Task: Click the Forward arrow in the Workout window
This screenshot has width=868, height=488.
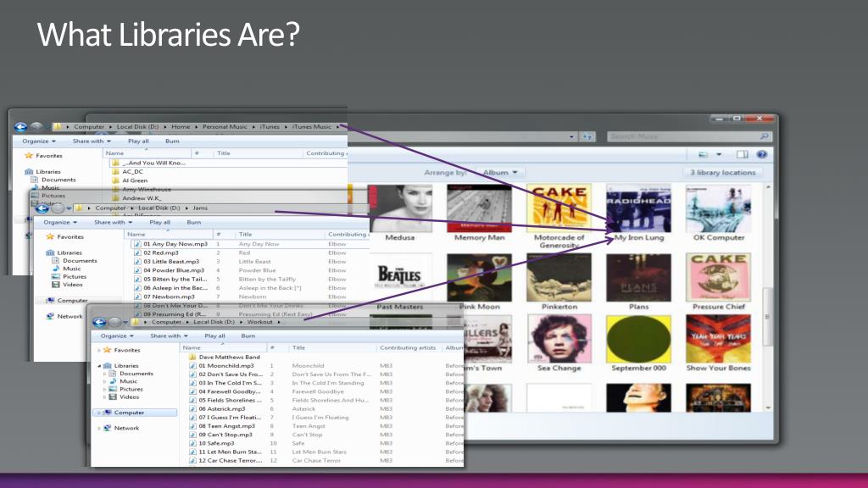Action: pos(114,322)
